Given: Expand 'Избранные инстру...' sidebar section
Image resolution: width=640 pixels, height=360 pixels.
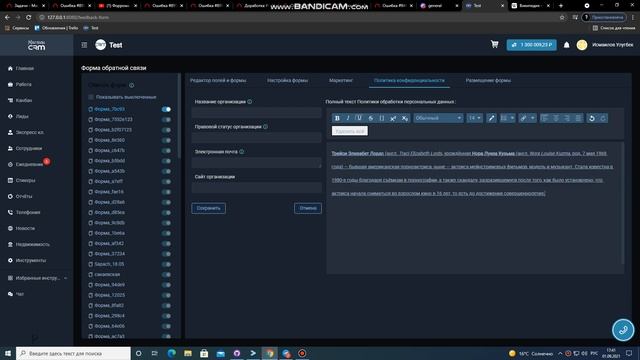Looking at the screenshot, I should 37,278.
